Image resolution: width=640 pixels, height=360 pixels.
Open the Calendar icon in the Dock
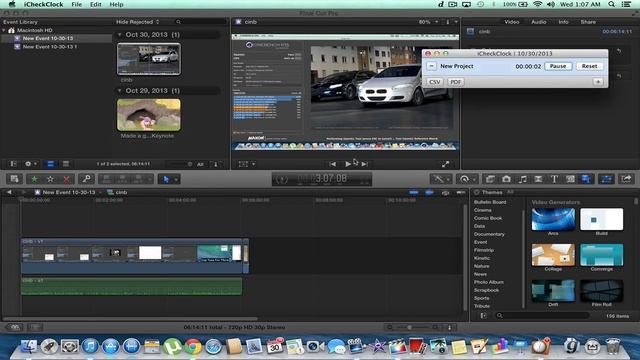(275, 347)
